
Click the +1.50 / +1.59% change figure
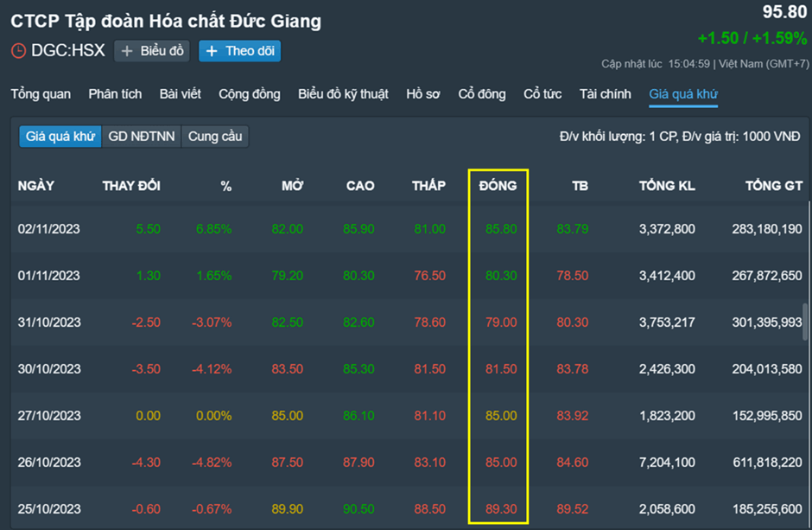click(752, 38)
